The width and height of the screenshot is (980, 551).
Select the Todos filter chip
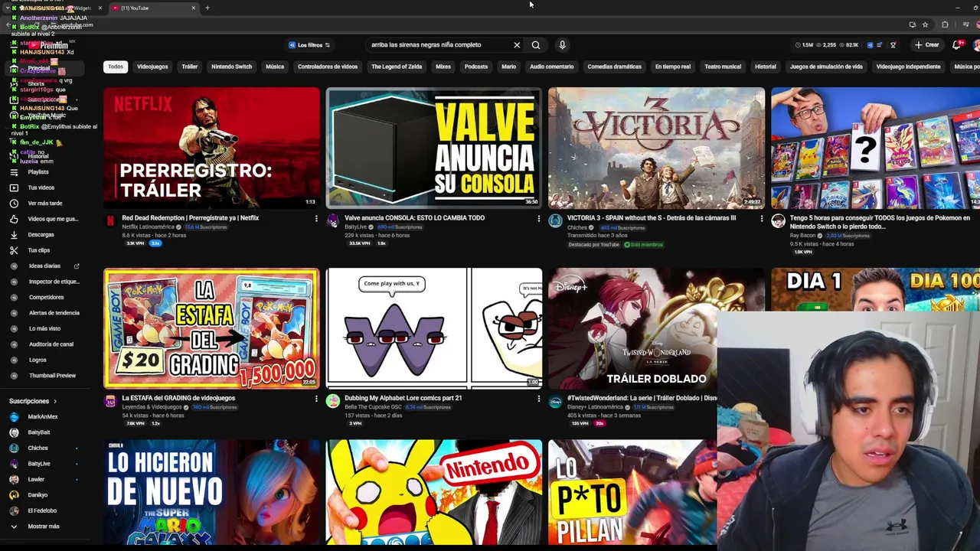(x=116, y=67)
